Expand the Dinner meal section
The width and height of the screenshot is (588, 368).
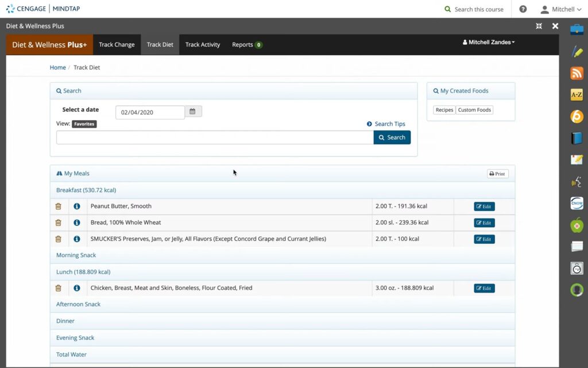pos(65,321)
